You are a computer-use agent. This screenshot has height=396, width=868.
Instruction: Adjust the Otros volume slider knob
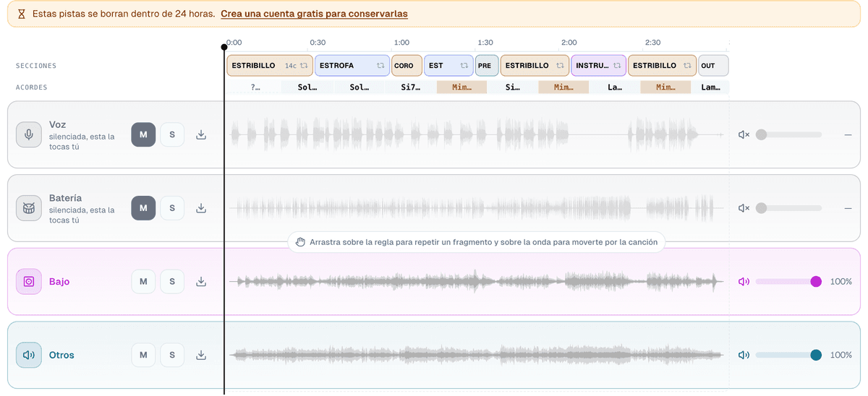816,355
